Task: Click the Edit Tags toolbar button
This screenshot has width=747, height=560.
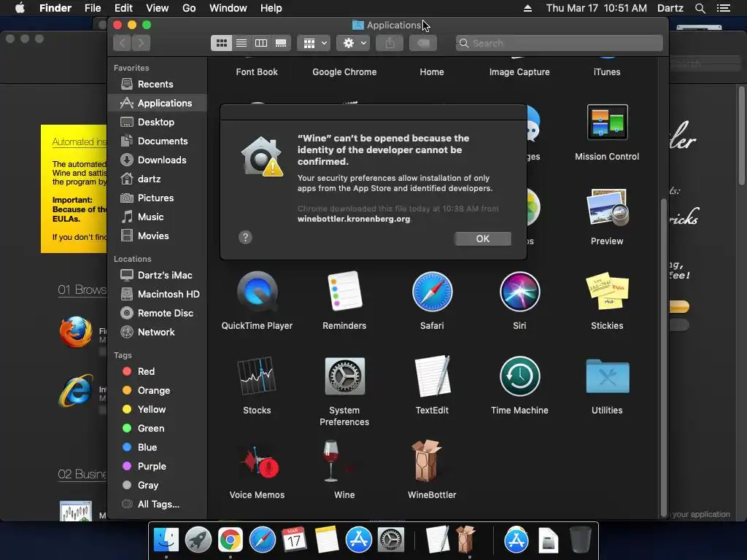Action: coord(423,43)
